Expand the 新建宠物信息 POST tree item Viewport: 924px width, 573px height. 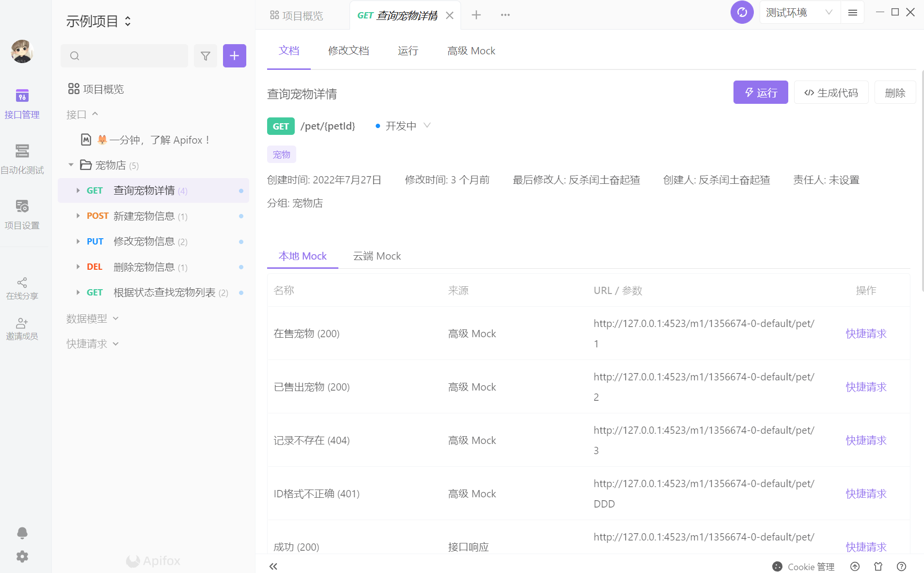(x=78, y=216)
